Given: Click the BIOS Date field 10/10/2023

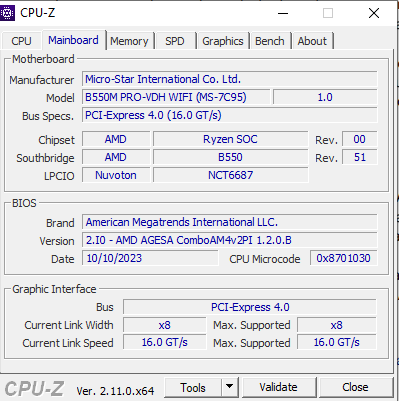Looking at the screenshot, I should coord(150,258).
